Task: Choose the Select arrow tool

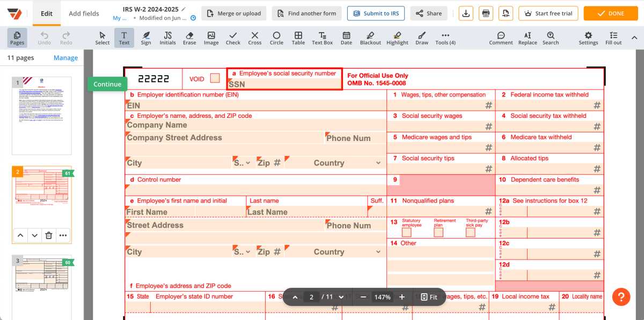Action: point(103,38)
